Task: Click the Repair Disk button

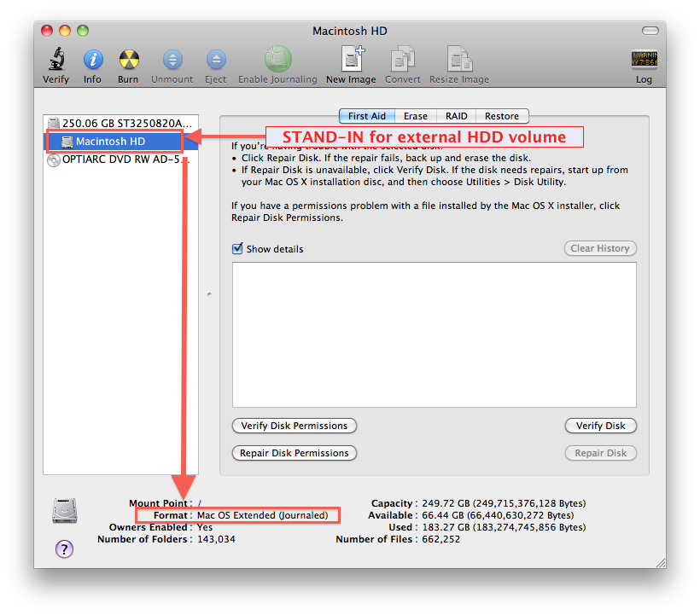Action: click(x=600, y=453)
